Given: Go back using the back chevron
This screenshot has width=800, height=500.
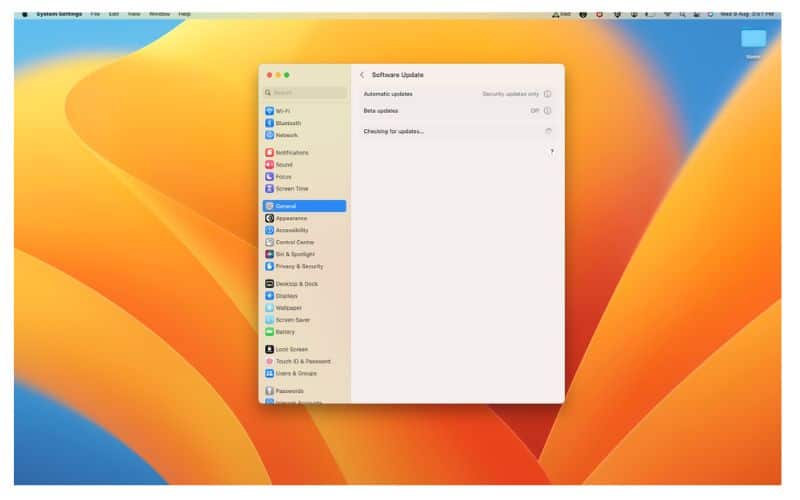Looking at the screenshot, I should (x=362, y=75).
